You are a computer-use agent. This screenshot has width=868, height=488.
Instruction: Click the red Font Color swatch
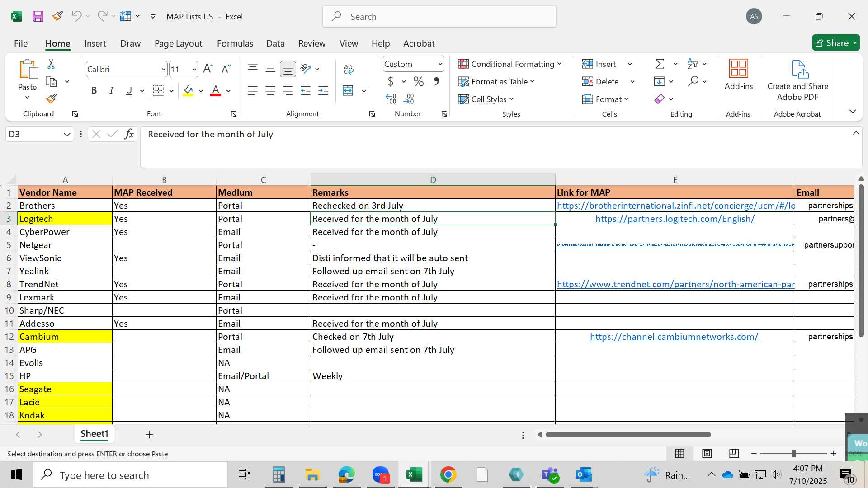pos(216,91)
